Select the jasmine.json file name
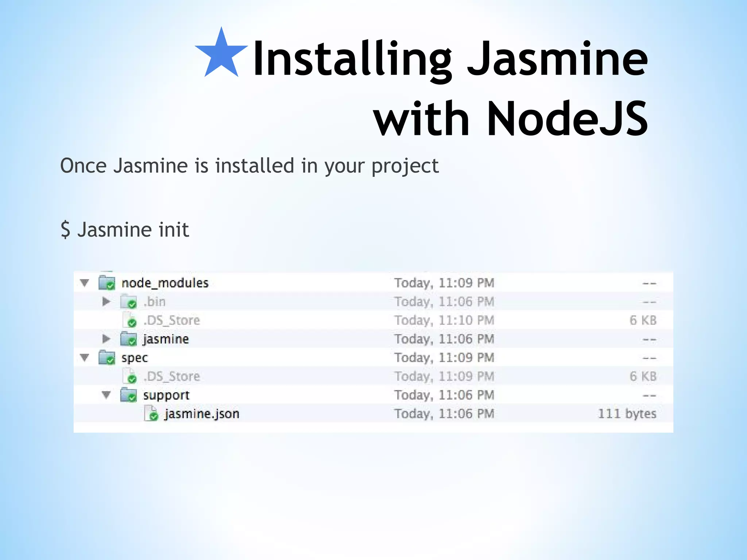 202,414
